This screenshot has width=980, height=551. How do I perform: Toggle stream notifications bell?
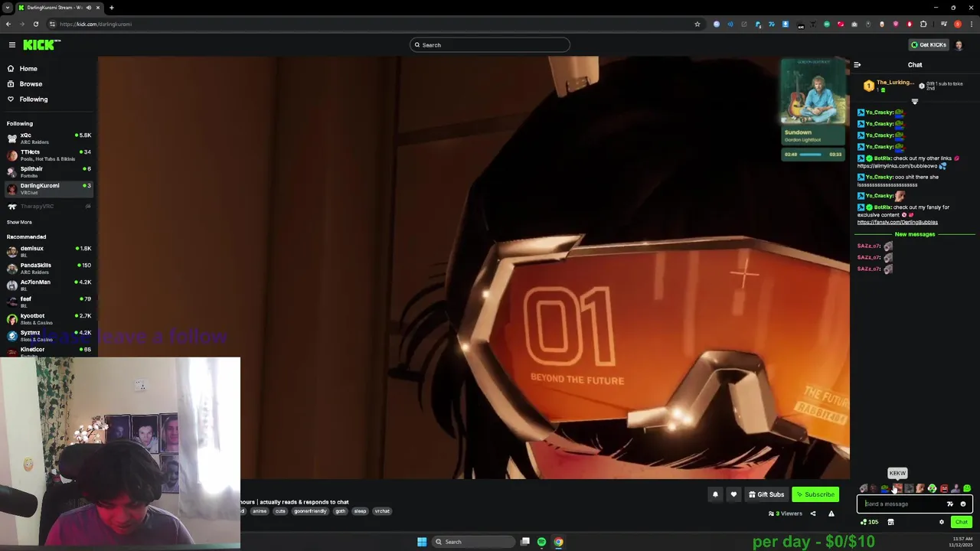coord(715,494)
